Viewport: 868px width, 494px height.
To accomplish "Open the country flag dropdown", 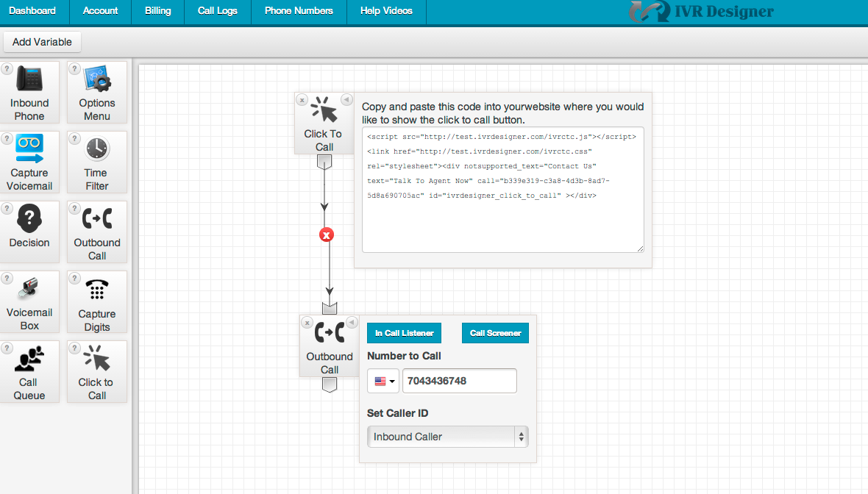I will (383, 381).
